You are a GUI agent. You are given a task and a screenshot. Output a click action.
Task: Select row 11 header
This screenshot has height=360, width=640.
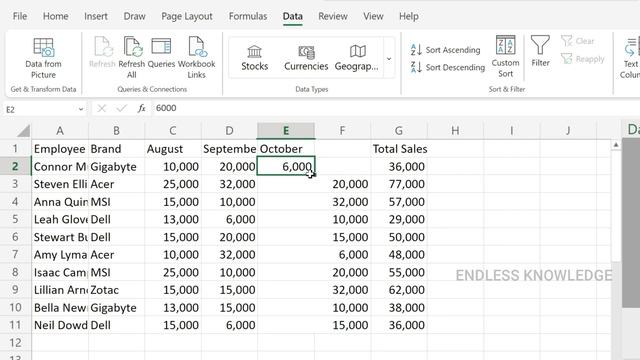click(15, 325)
